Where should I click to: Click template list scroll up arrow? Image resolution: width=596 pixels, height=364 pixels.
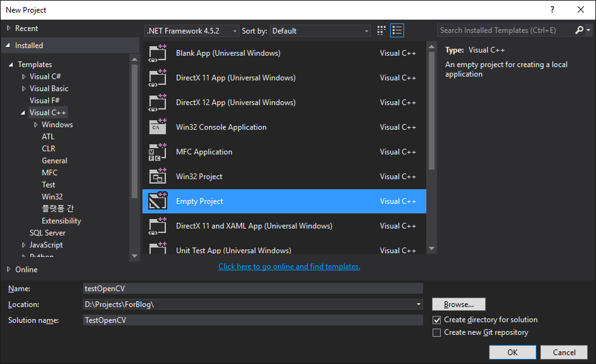[431, 46]
